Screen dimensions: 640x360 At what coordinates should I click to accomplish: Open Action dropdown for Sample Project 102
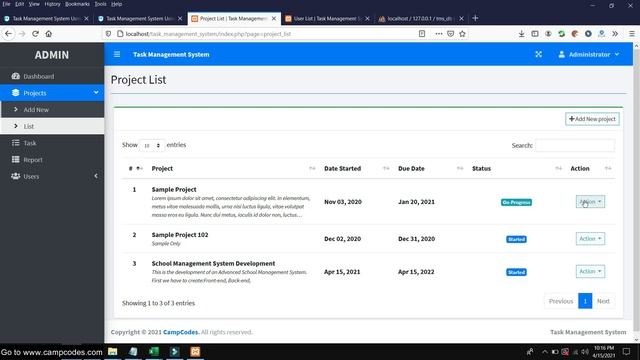coord(590,238)
